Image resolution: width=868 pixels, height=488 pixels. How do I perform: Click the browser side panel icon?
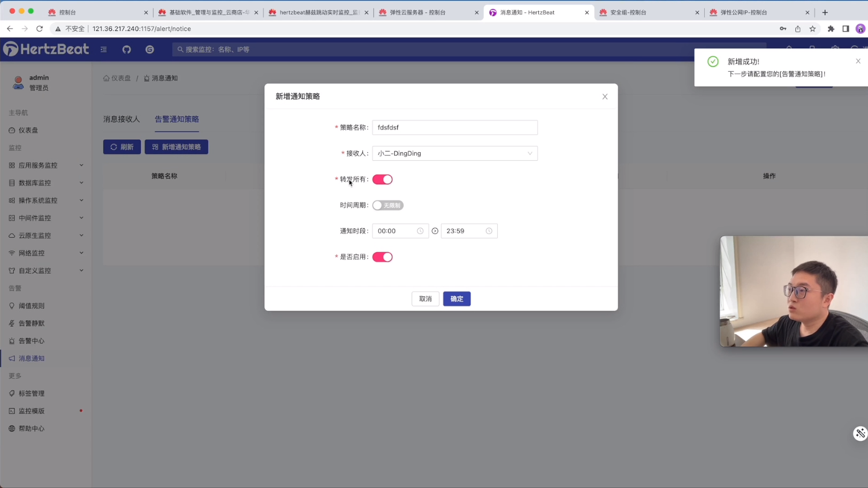pyautogui.click(x=846, y=29)
